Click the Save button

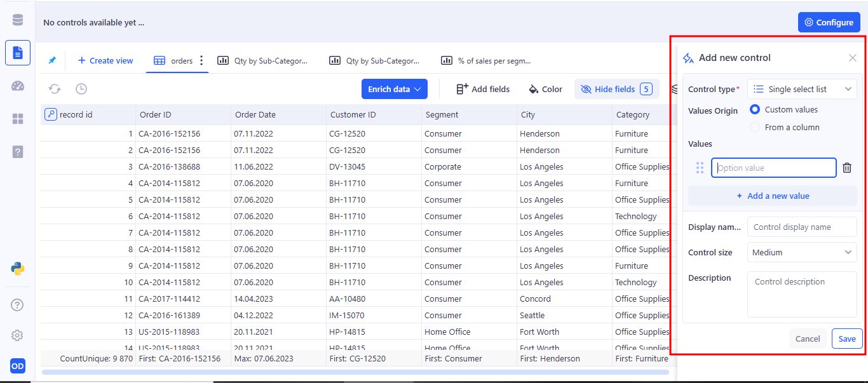coord(846,339)
